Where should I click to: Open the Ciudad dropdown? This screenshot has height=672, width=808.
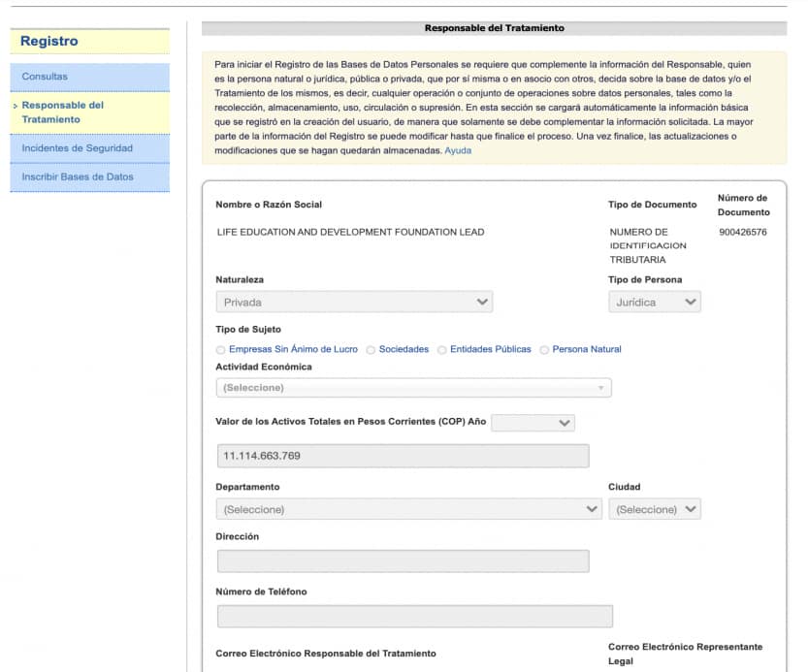coord(655,509)
